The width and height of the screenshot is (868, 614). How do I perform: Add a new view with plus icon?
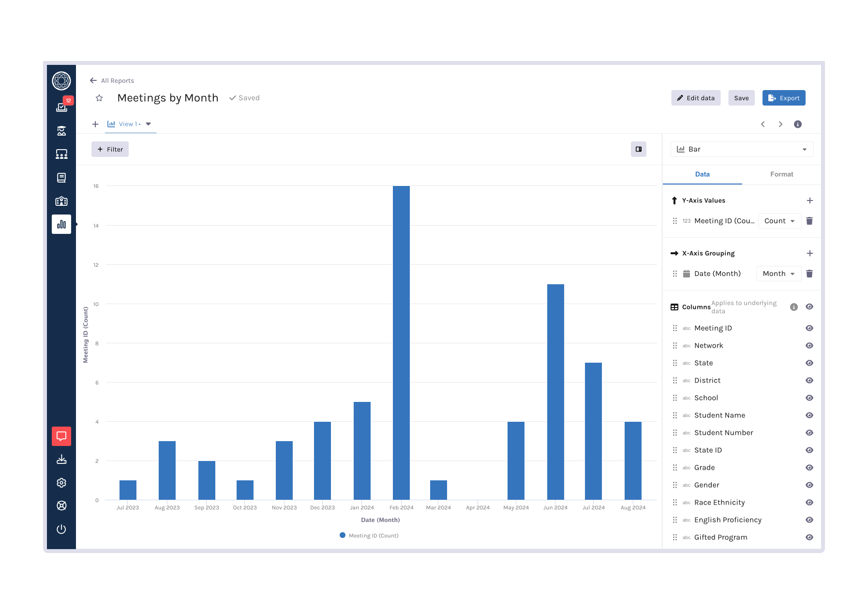[x=95, y=124]
